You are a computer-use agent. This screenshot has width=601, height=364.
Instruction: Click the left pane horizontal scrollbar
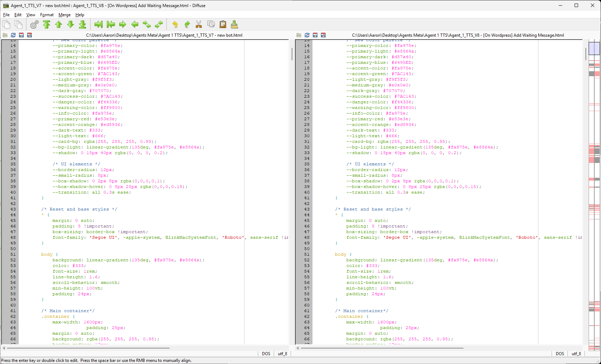pos(88,348)
